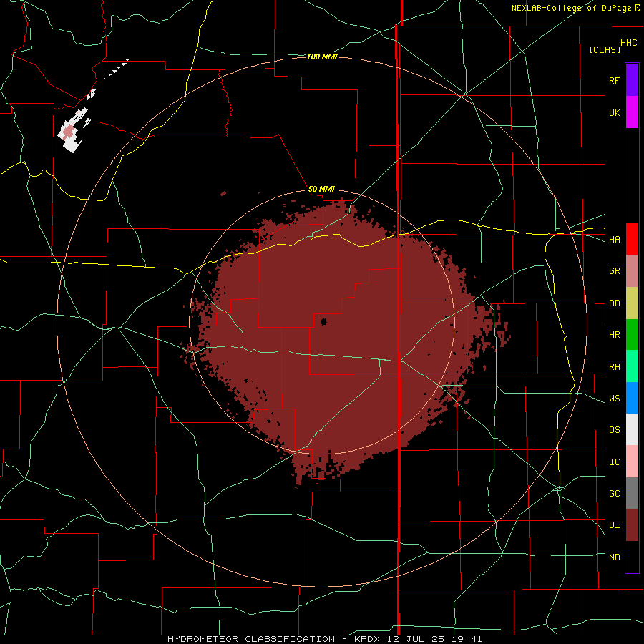
Task: Click the HR green legend swatch
Action: [x=632, y=335]
